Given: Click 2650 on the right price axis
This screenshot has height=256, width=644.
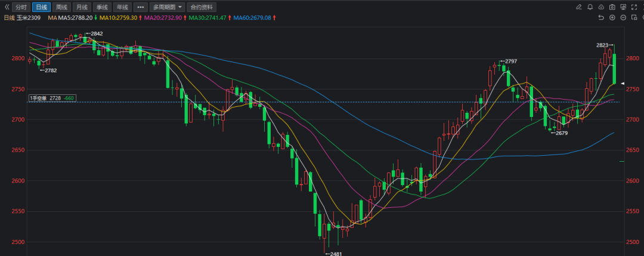Looking at the screenshot, I should [633, 150].
